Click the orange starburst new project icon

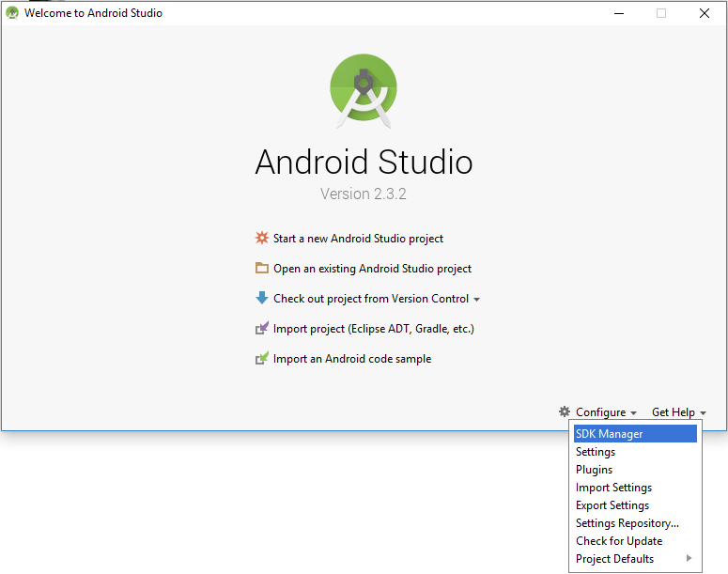click(262, 238)
